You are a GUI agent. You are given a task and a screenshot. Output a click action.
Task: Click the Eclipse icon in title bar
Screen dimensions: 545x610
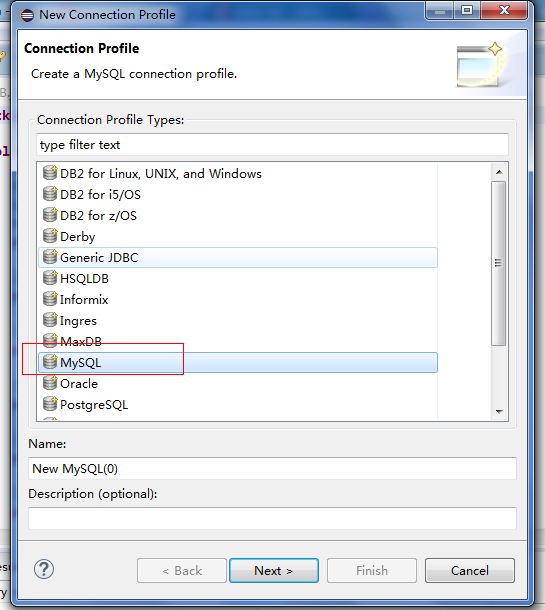27,15
